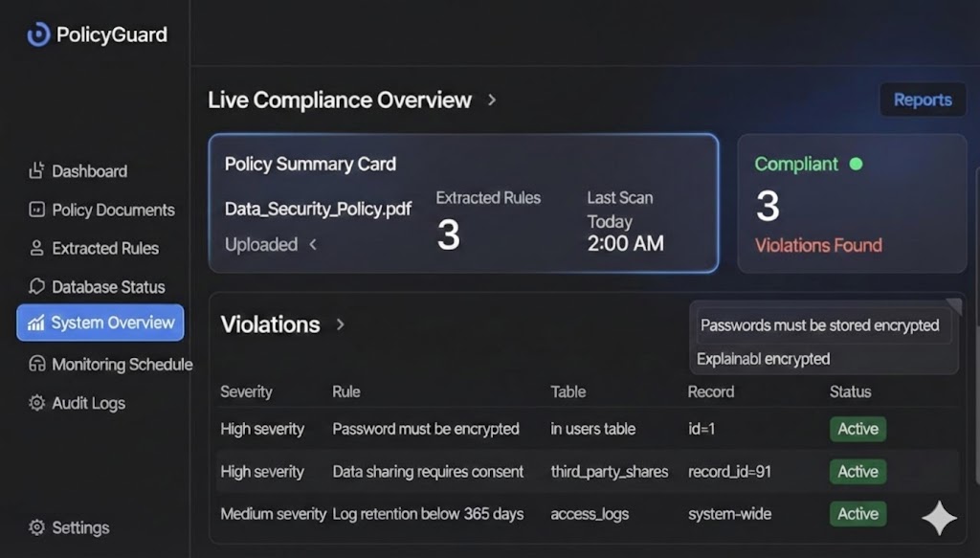Toggle the Active status on the users table violation
The image size is (980, 558).
[857, 429]
